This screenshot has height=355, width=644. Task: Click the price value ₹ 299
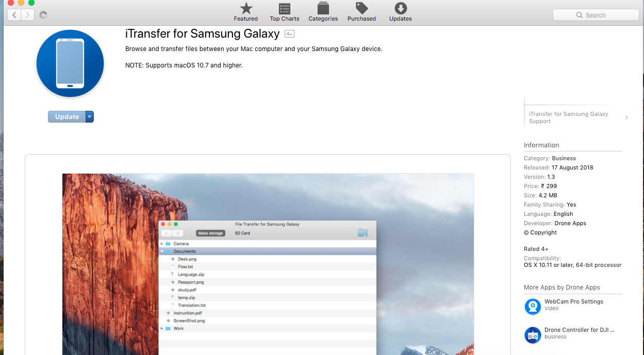point(549,186)
